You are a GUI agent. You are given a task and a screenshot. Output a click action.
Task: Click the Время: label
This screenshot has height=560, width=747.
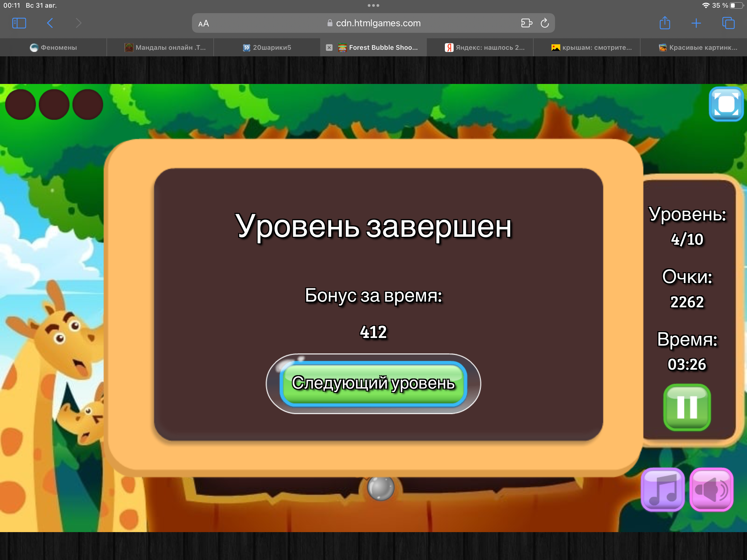pyautogui.click(x=687, y=339)
